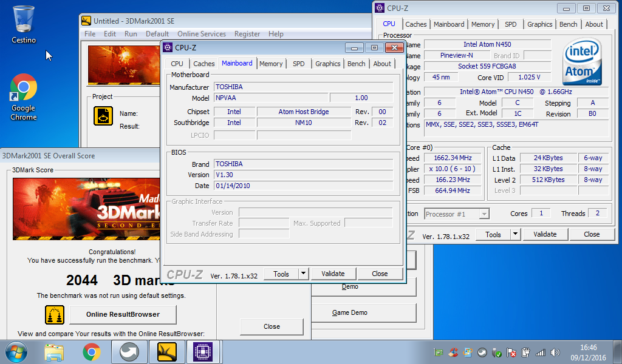Select Graphics tab in rear CPU-Z window
622x364 pixels.
(539, 24)
